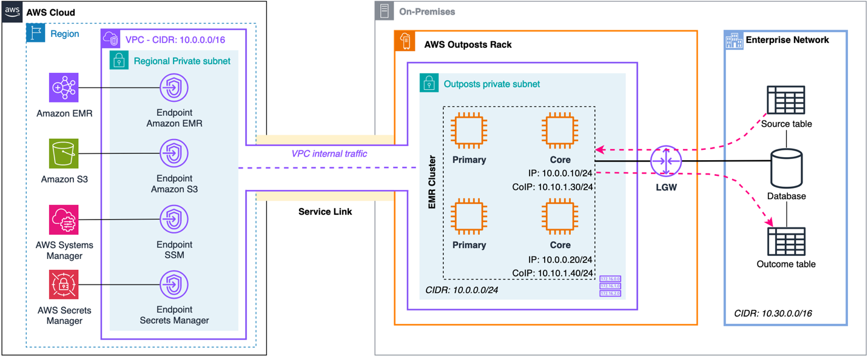Click the "EMR Cluster" vertical label
The image size is (868, 356).
click(x=432, y=182)
